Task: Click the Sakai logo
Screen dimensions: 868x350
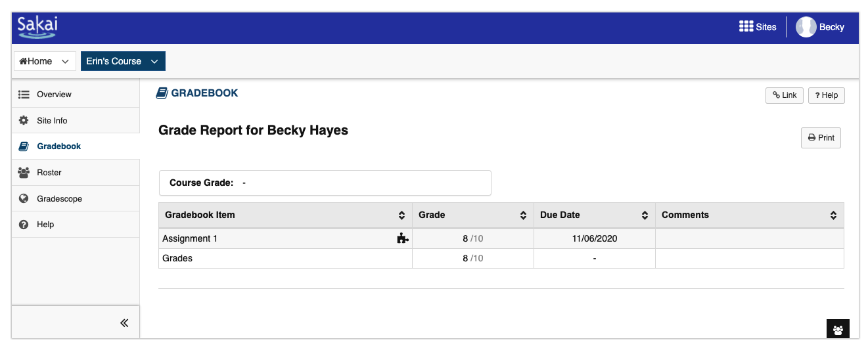Action: (x=37, y=27)
